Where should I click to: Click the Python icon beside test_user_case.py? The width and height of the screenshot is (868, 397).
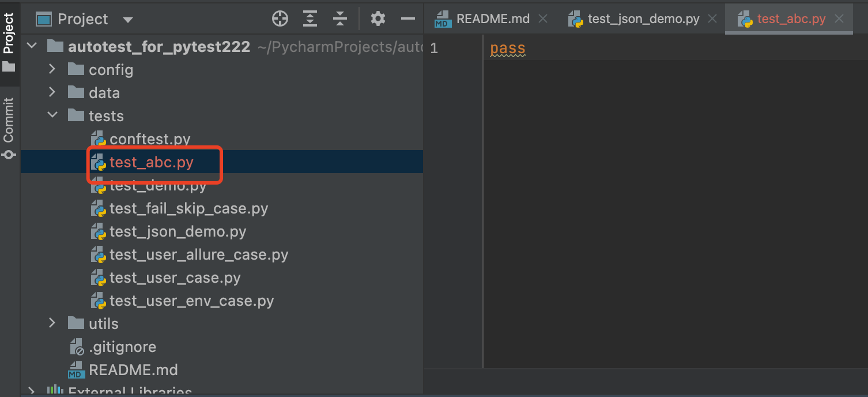(x=99, y=278)
